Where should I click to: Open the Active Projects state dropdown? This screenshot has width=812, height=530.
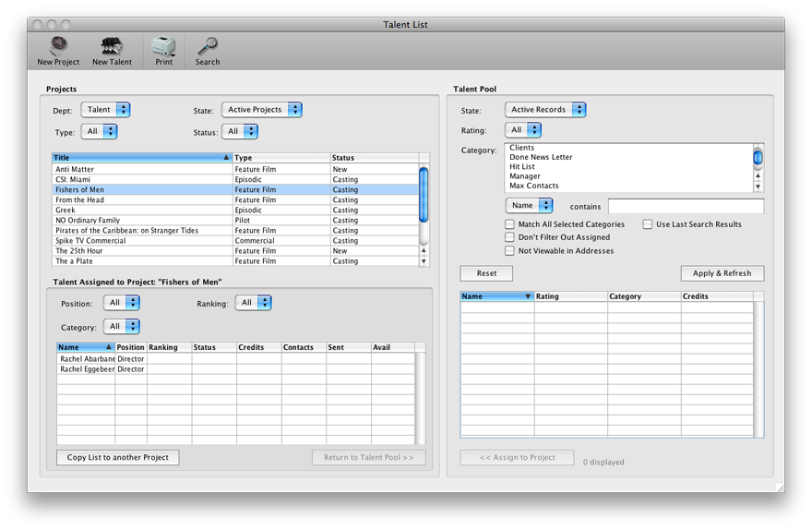[261, 110]
